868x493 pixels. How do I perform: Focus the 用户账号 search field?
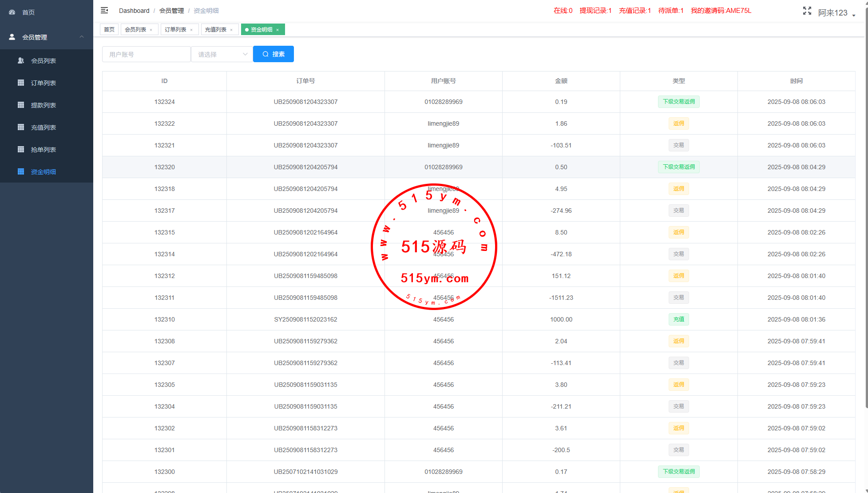click(146, 54)
